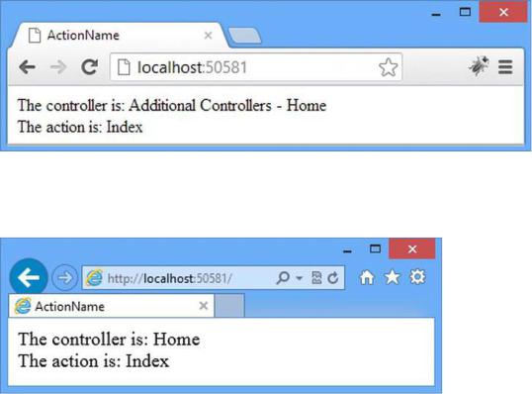Open a new tab in Internet Explorer

tap(229, 305)
